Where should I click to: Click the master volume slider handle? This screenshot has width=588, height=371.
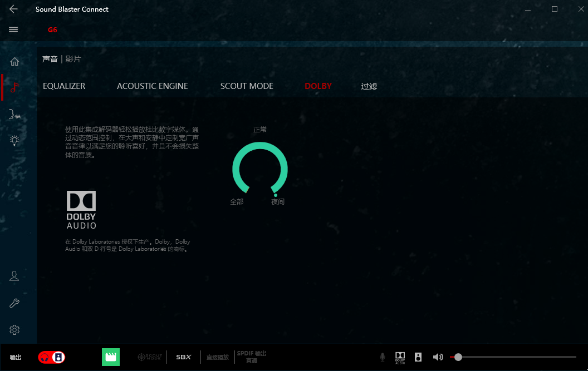[458, 357]
